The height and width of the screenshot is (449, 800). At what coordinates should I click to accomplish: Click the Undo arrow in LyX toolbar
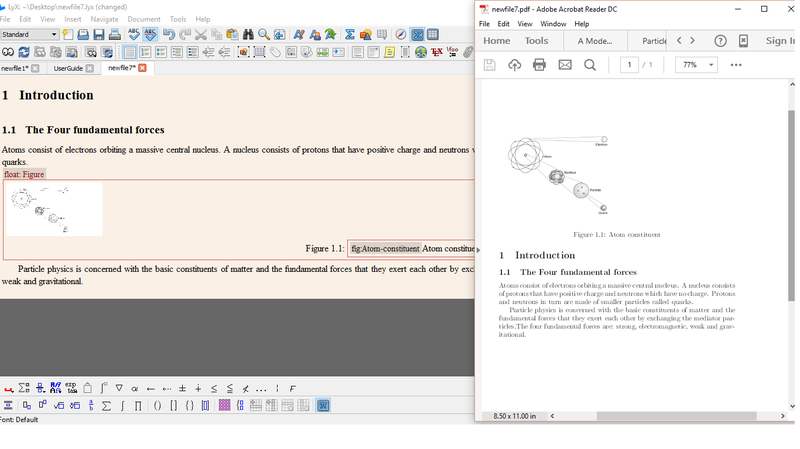pos(169,34)
